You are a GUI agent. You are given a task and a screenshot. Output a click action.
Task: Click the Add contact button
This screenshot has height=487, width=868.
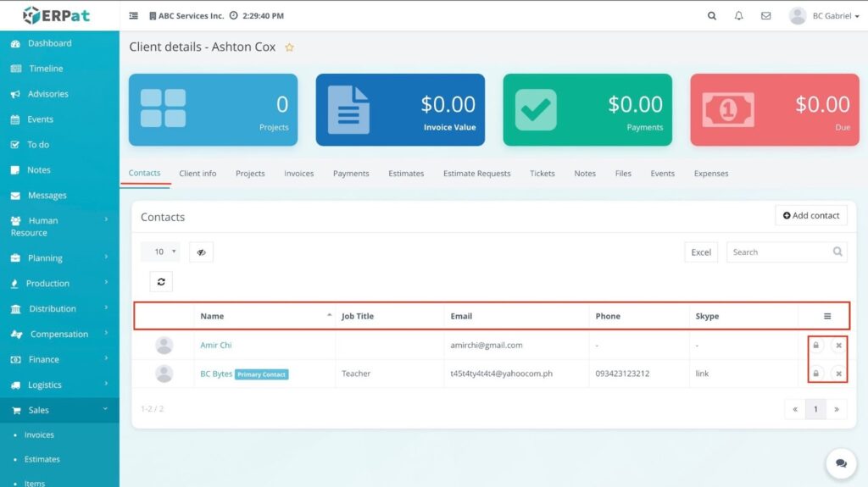811,216
